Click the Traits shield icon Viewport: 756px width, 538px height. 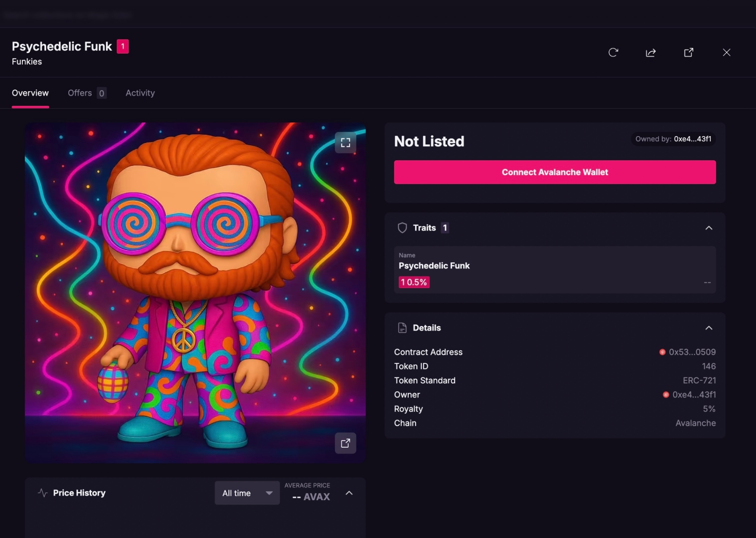tap(402, 228)
